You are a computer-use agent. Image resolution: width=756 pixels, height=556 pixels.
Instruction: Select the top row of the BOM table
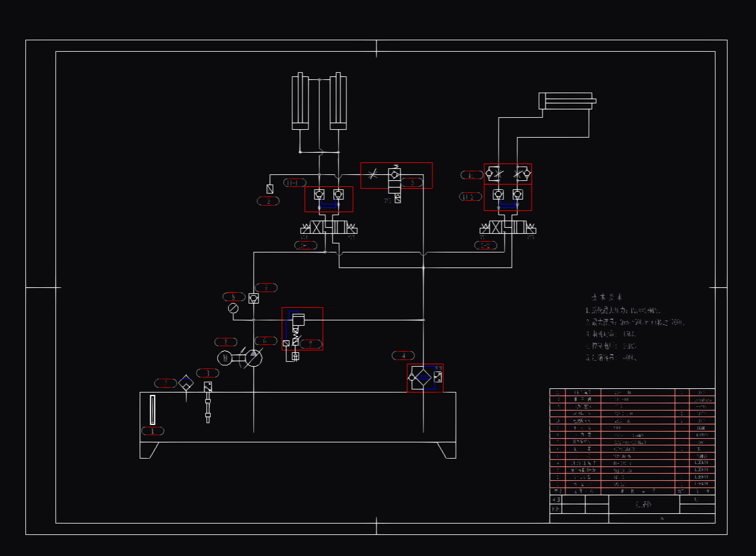click(x=632, y=394)
